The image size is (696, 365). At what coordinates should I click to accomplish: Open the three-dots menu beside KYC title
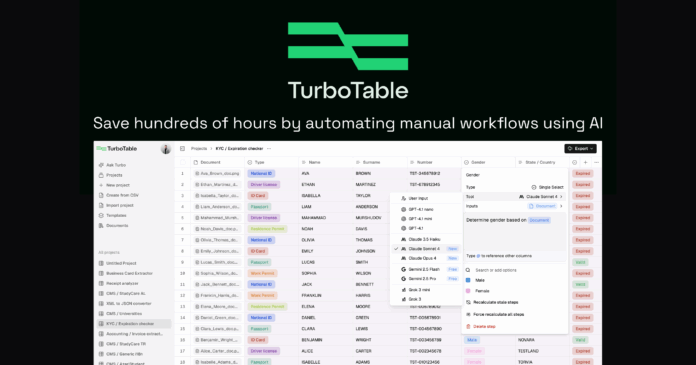[269, 149]
